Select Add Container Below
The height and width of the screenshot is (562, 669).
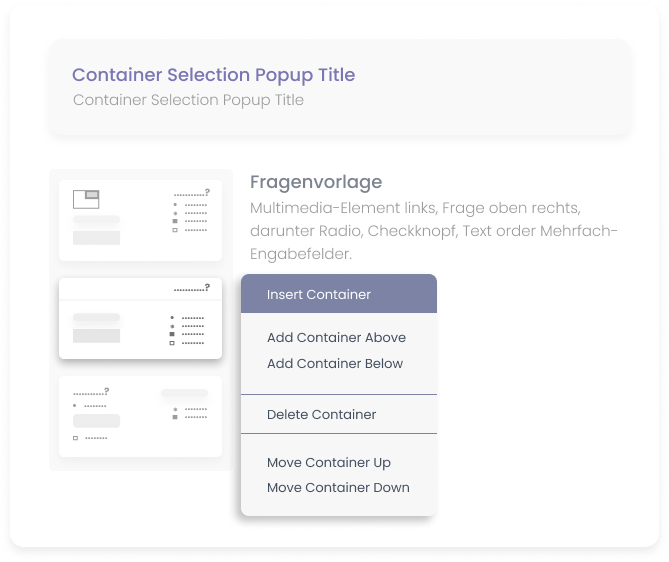click(335, 364)
